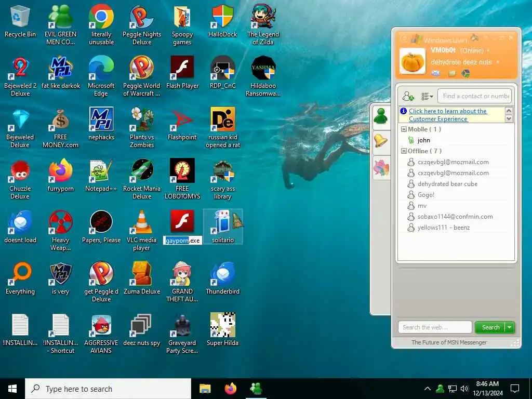Select the mv contact
The width and height of the screenshot is (532, 399).
tap(422, 206)
